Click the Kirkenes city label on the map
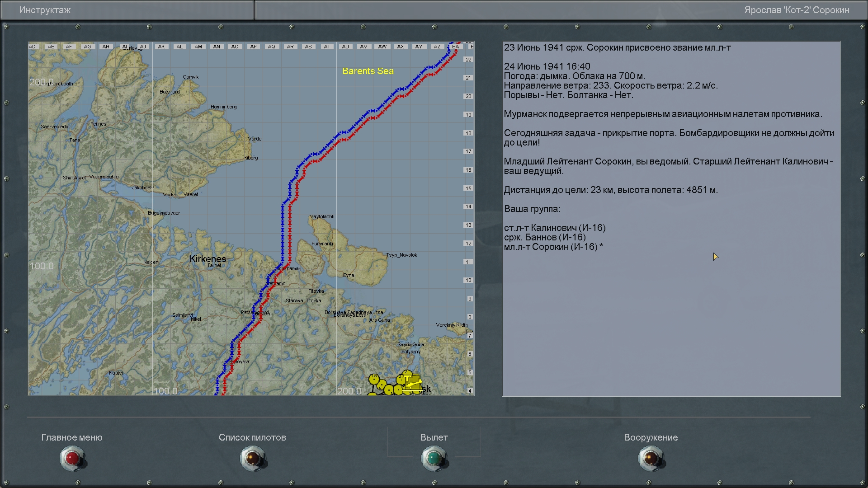 tap(208, 259)
